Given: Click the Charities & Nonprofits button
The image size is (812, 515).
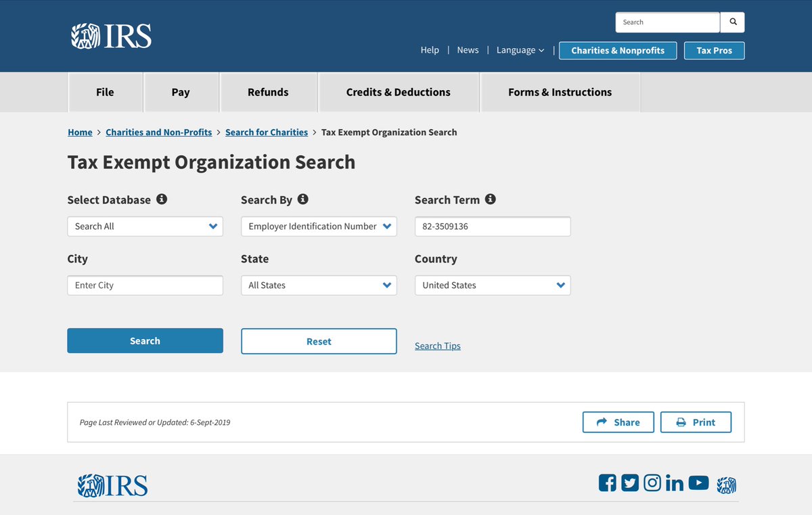Looking at the screenshot, I should 618,51.
